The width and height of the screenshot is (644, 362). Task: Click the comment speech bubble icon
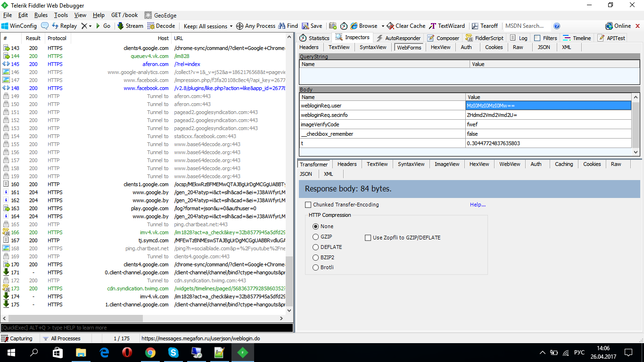(x=45, y=26)
